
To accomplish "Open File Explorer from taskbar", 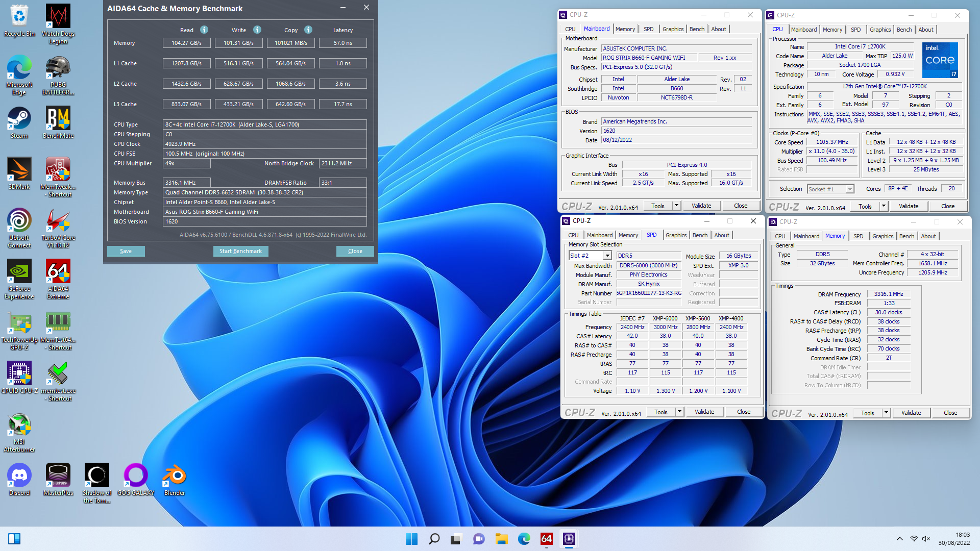I will (502, 539).
